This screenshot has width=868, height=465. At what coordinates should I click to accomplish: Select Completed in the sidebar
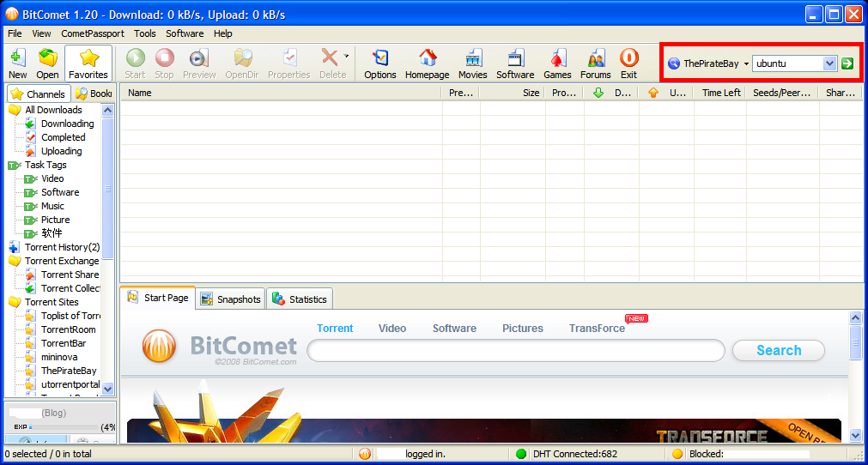tap(64, 137)
